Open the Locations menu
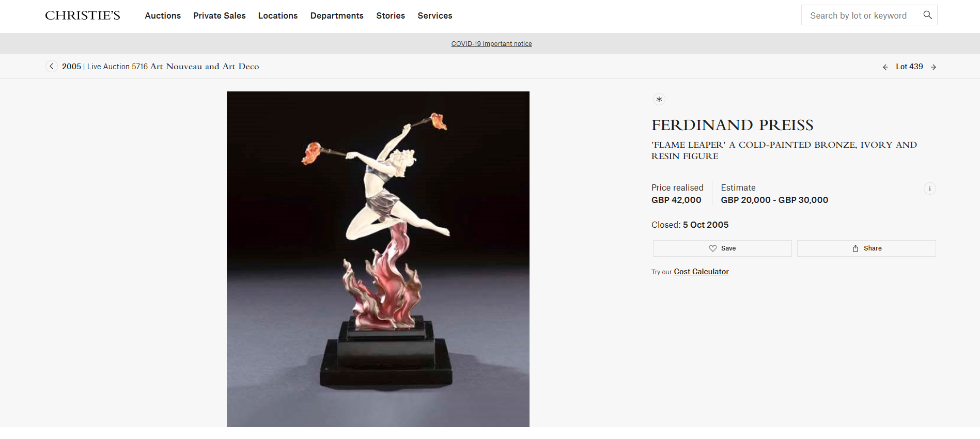 click(278, 15)
